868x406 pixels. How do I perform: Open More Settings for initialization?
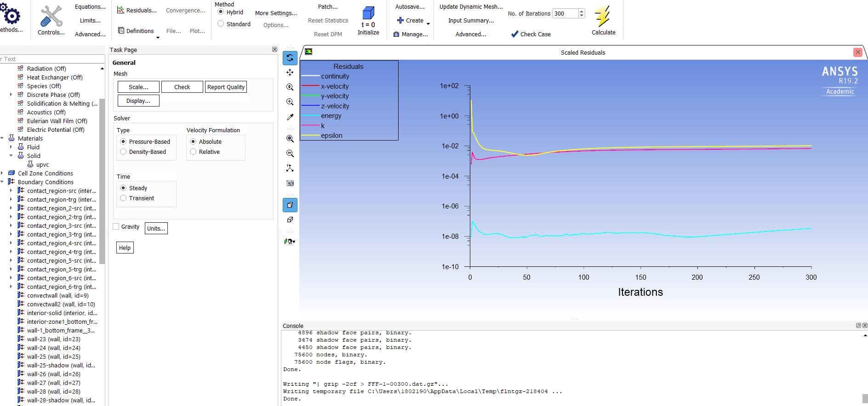coord(276,13)
